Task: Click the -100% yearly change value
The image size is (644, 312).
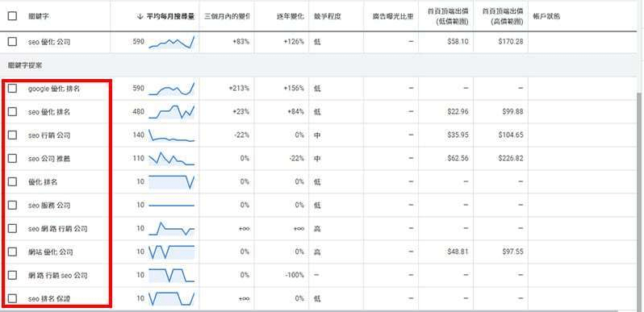Action: pyautogui.click(x=294, y=275)
